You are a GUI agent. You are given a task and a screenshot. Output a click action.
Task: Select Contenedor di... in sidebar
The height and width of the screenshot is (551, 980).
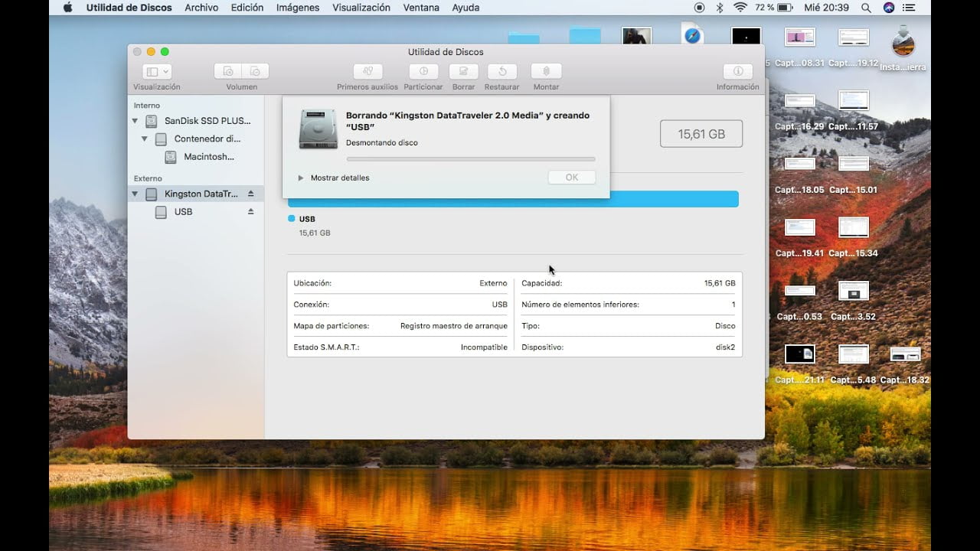pos(196,139)
